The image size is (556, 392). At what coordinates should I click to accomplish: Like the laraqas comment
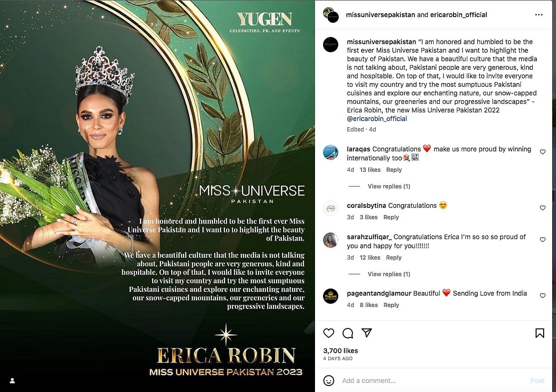click(543, 152)
